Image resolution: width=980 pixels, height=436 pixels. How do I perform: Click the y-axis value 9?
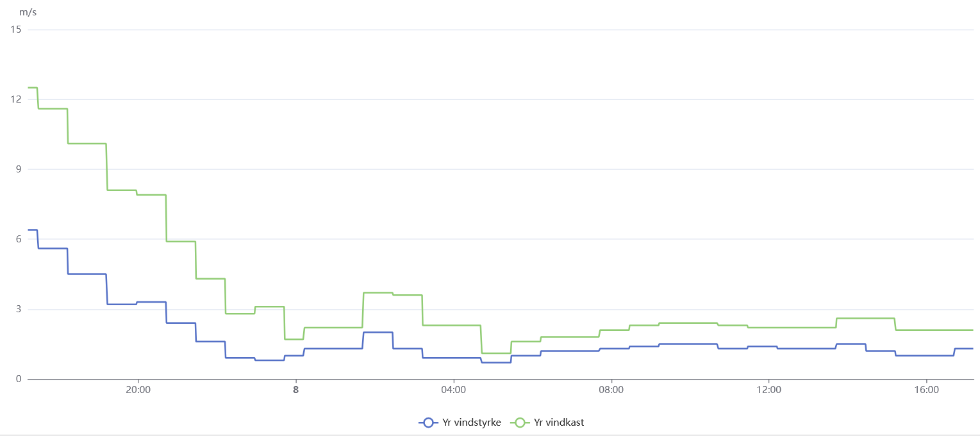click(19, 169)
